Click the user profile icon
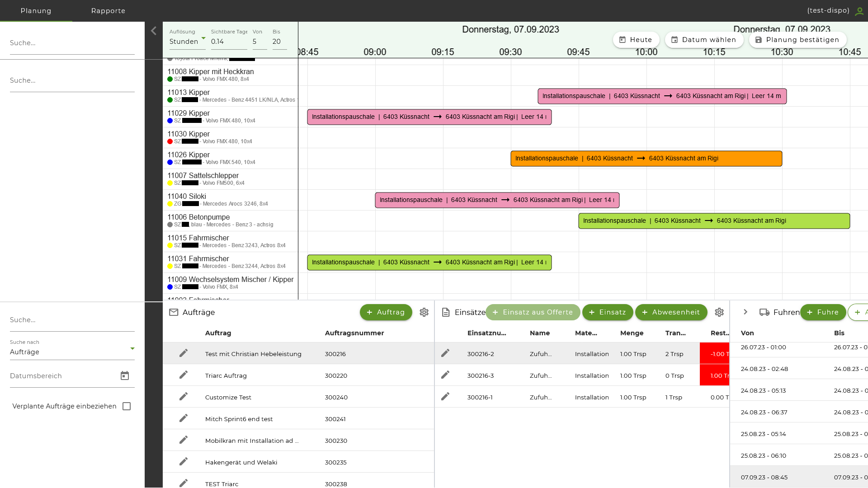This screenshot has width=868, height=488. point(859,11)
